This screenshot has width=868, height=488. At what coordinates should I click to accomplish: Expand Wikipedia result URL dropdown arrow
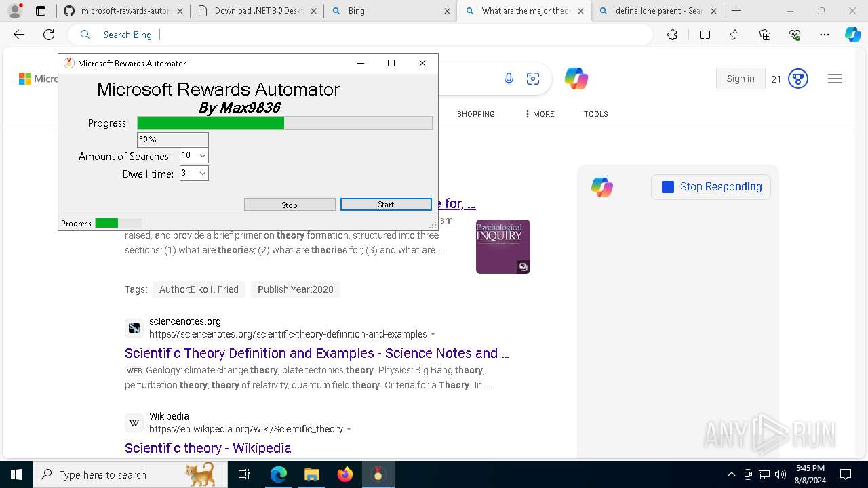[349, 429]
